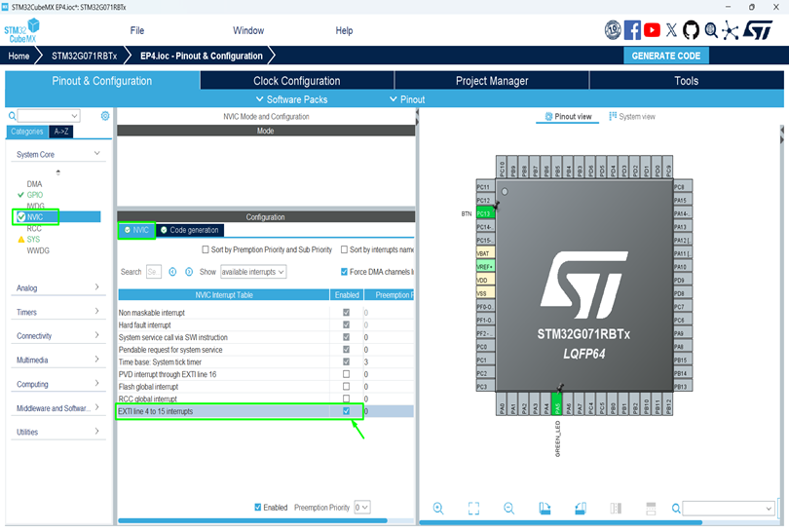
Task: Open the Pinout dropdown menu
Action: click(x=407, y=99)
